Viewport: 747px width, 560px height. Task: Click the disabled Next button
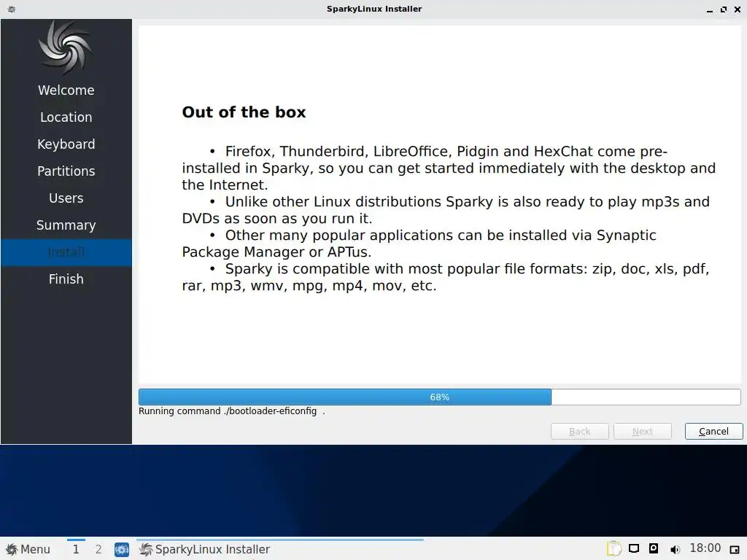coord(642,432)
